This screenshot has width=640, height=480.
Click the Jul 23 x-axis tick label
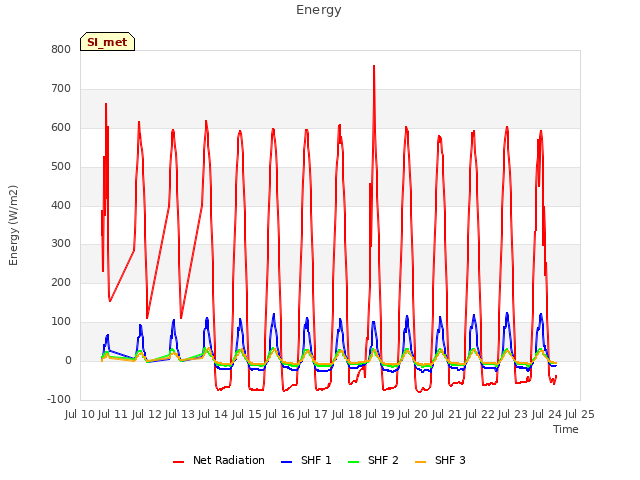point(513,415)
